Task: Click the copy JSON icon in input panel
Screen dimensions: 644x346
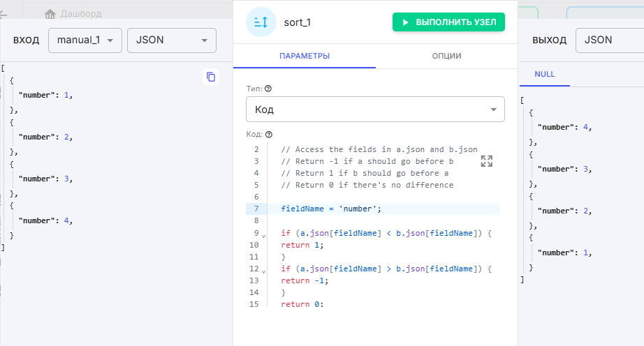Action: click(x=211, y=77)
